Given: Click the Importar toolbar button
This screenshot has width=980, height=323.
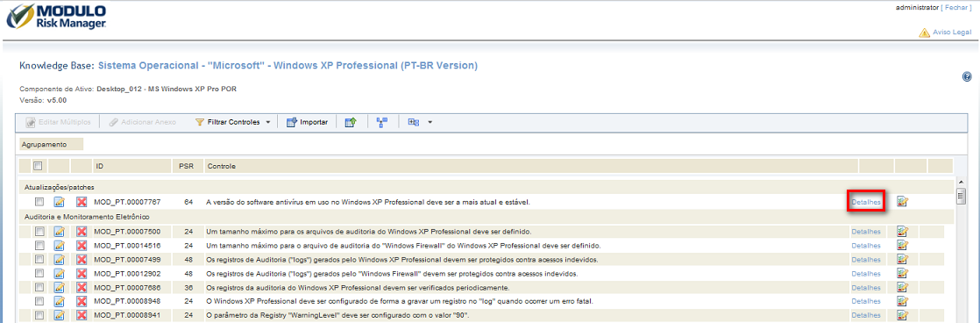Looking at the screenshot, I should click(x=307, y=122).
